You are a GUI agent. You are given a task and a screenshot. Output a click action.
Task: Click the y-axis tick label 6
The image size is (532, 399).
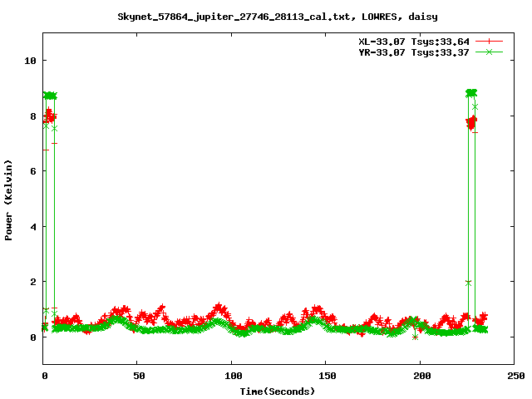coord(33,171)
